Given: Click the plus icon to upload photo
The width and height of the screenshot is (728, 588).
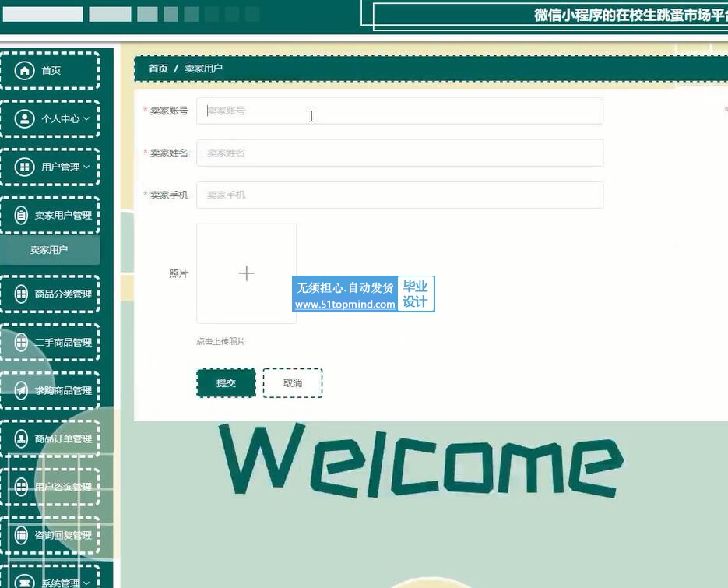Looking at the screenshot, I should [247, 273].
